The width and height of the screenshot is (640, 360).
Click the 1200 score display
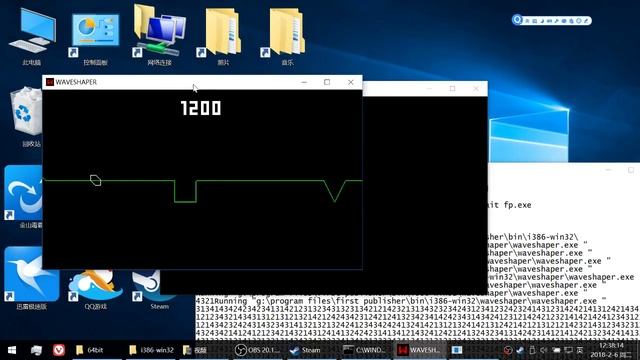click(201, 108)
